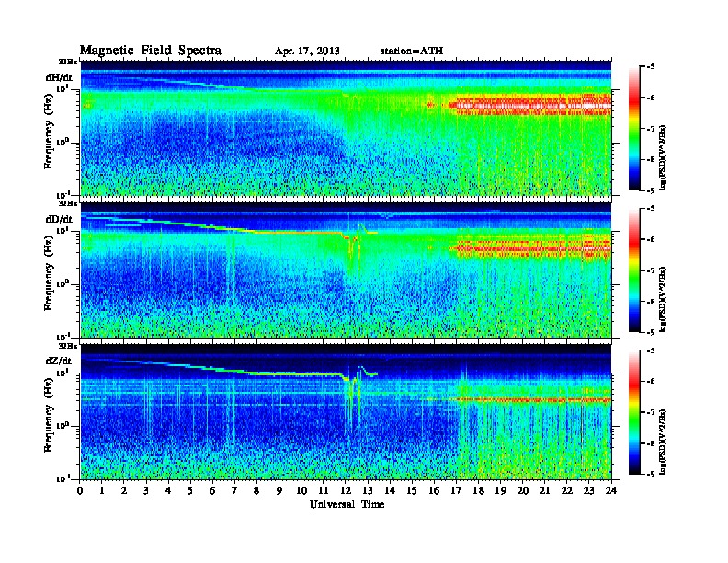Click the '24' hour tick label
The height and width of the screenshot is (563, 728).
tap(611, 491)
